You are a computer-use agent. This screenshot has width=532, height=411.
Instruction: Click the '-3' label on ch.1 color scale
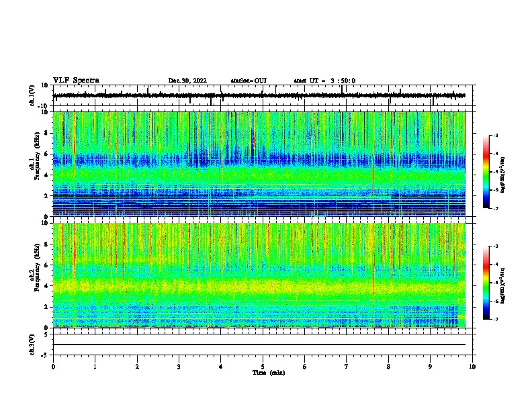tap(495, 136)
